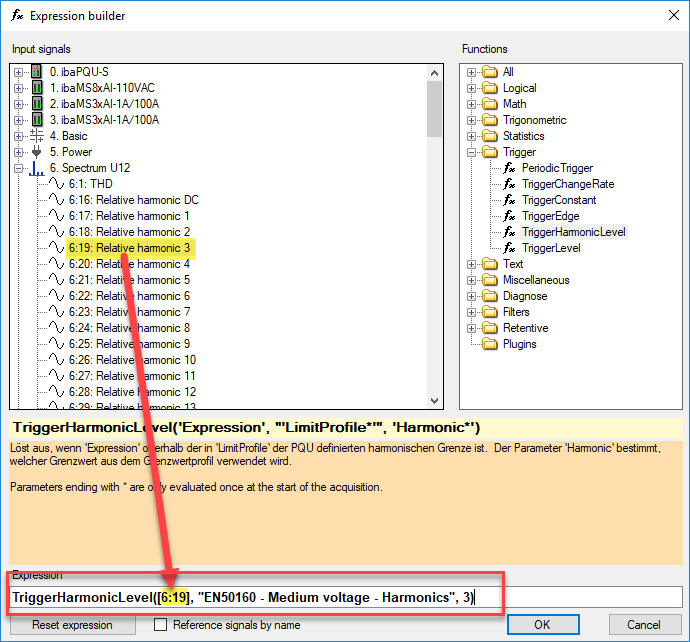Click the OK button
This screenshot has width=690, height=642.
click(x=543, y=624)
